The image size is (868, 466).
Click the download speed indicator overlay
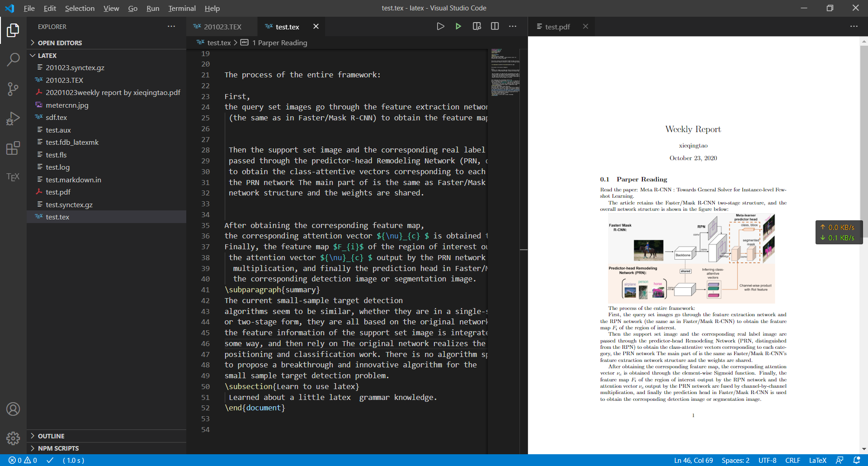tap(839, 238)
